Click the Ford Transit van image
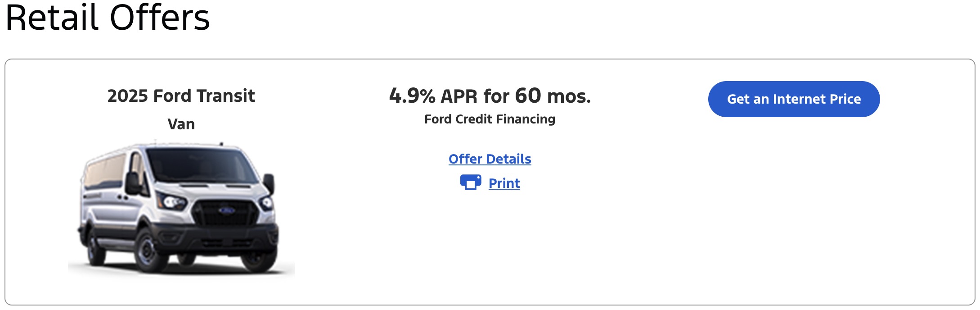Image resolution: width=980 pixels, height=310 pixels. tap(181, 210)
